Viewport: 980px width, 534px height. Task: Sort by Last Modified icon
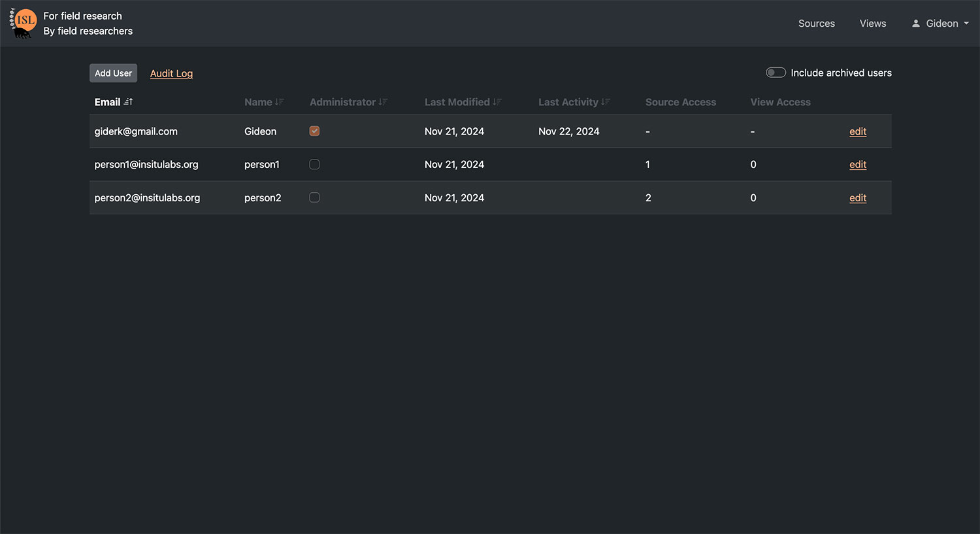coord(497,102)
